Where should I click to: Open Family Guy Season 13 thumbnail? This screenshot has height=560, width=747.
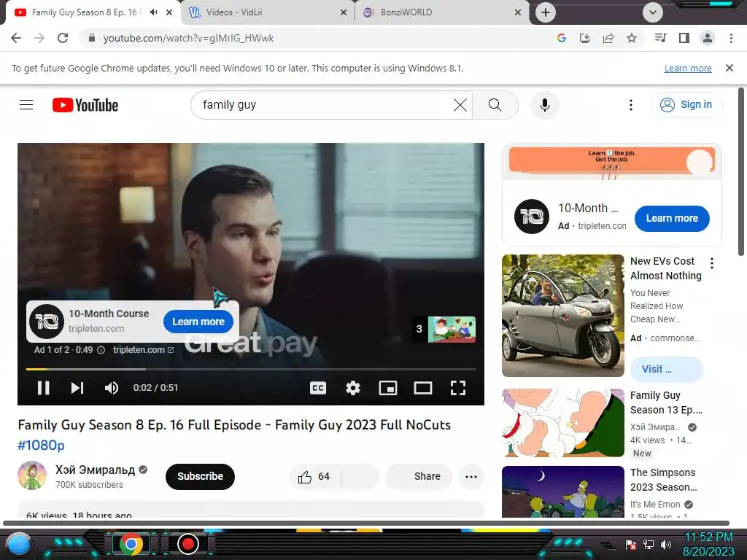(x=562, y=423)
